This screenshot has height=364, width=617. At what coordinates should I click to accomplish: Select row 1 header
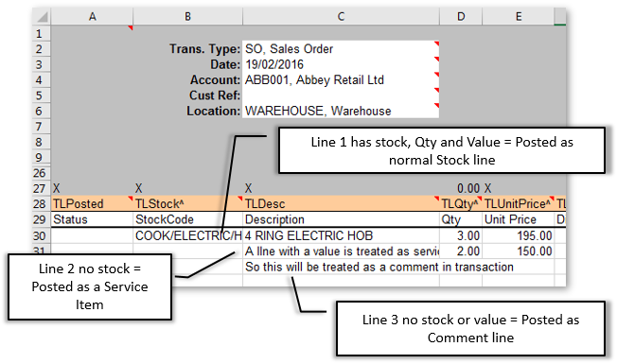[42, 33]
